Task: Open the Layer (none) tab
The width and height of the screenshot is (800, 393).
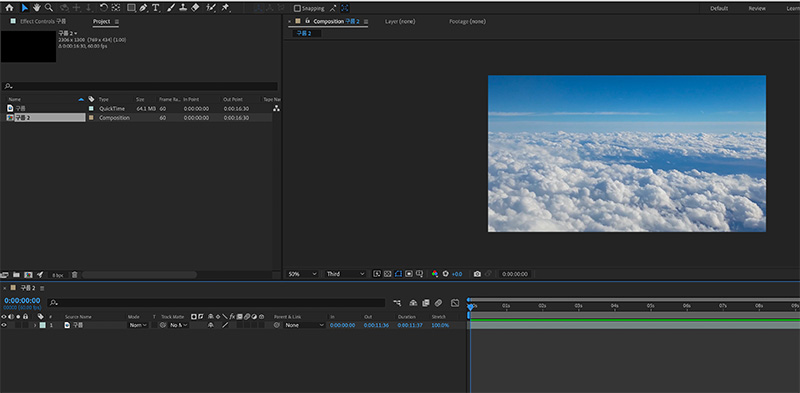Action: 399,21
